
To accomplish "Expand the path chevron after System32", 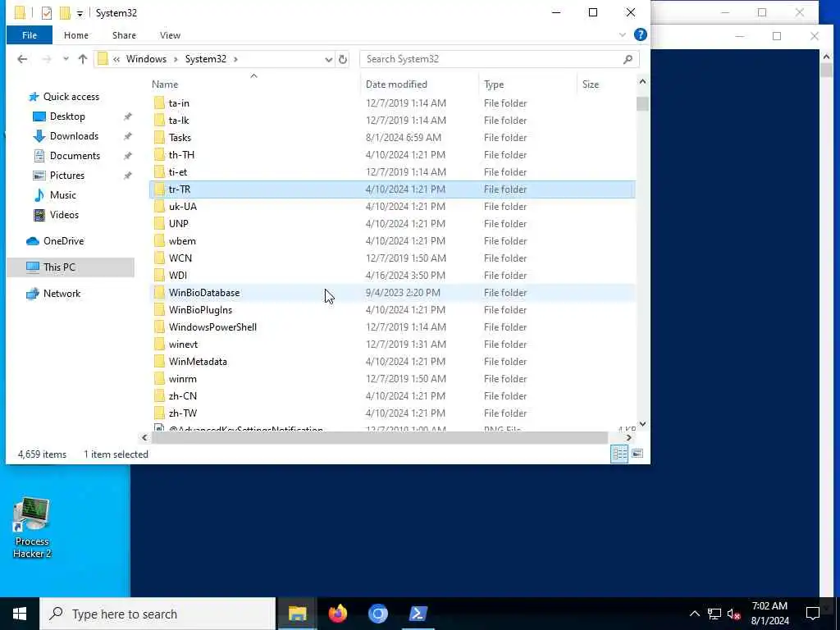I will 235,59.
